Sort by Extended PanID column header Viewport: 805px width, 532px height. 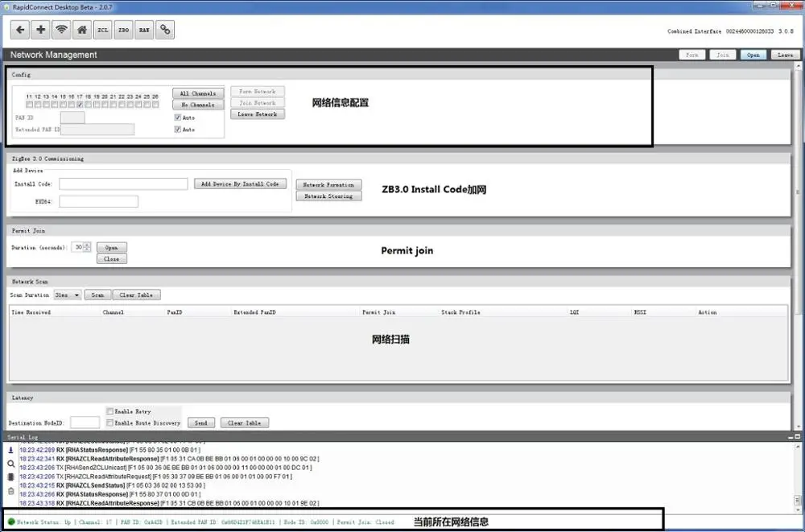pyautogui.click(x=254, y=312)
